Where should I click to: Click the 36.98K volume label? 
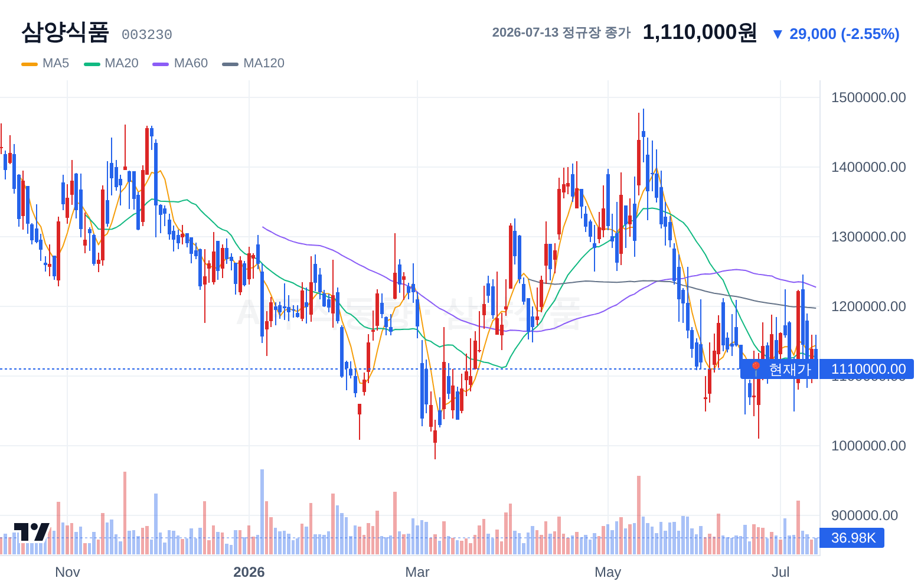852,538
